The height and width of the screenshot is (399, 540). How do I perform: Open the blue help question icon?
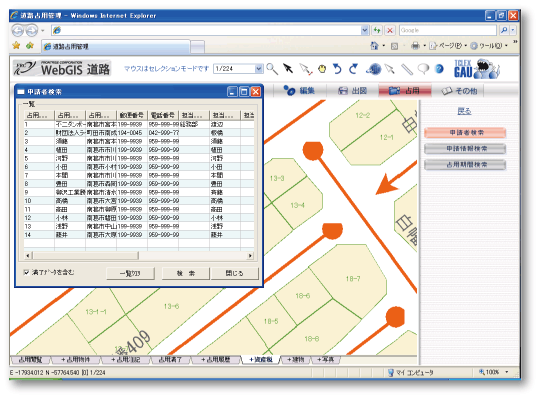tap(439, 69)
